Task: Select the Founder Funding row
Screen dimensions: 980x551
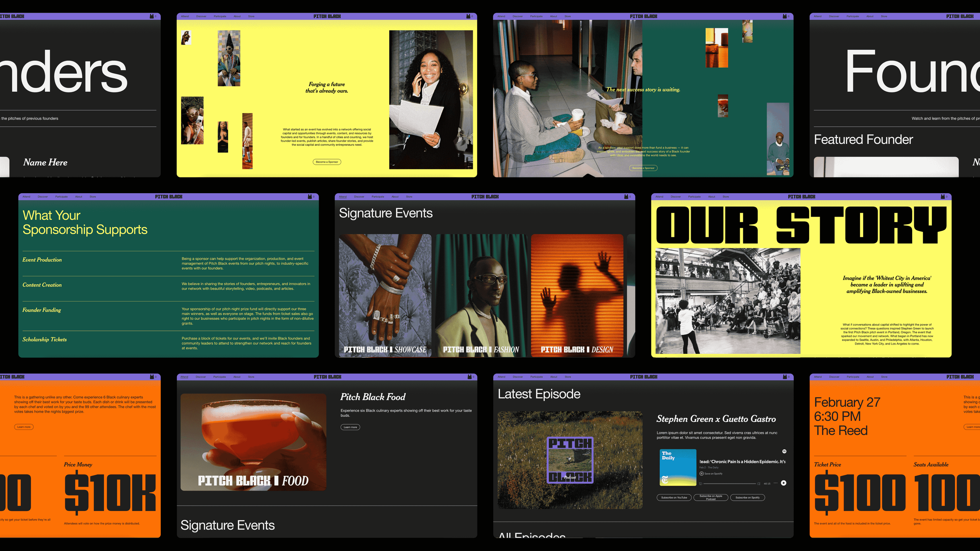Action: [169, 316]
